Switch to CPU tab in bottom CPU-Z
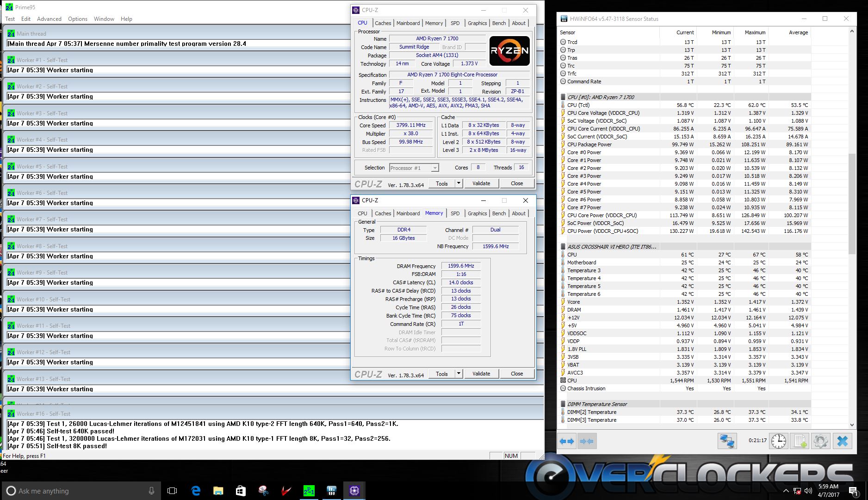 362,213
